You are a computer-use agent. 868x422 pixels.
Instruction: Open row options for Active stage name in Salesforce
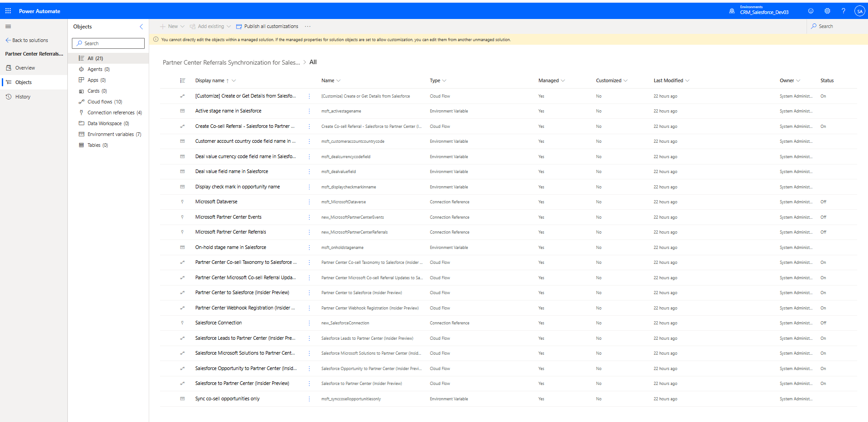pos(309,111)
